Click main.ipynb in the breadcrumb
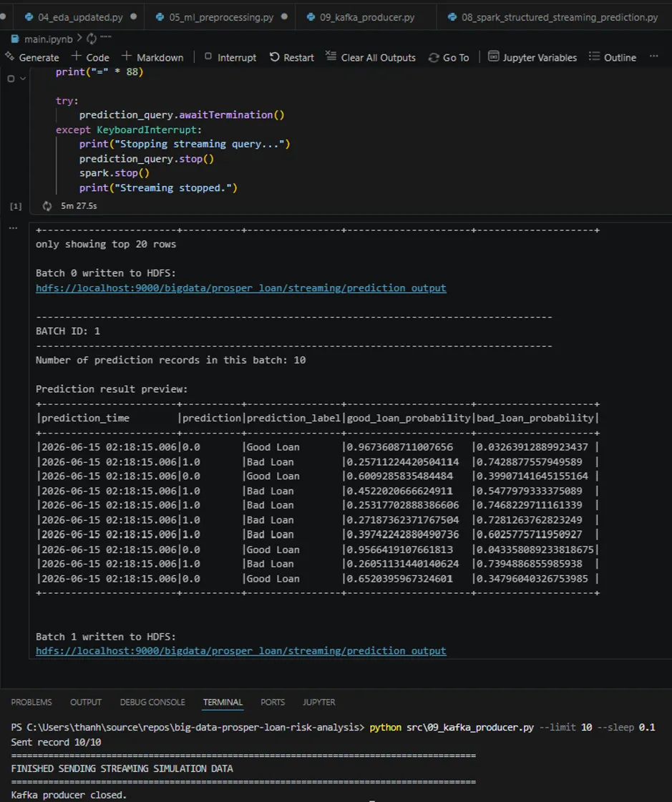This screenshot has height=802, width=672. (48, 39)
